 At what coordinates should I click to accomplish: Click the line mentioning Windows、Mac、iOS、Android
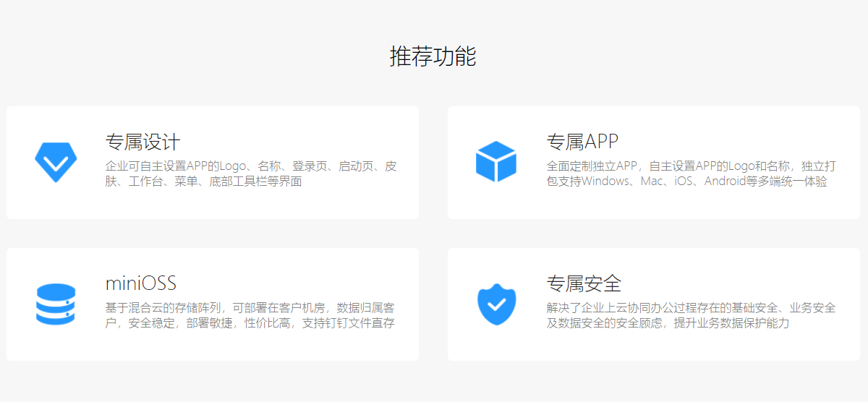(x=686, y=181)
